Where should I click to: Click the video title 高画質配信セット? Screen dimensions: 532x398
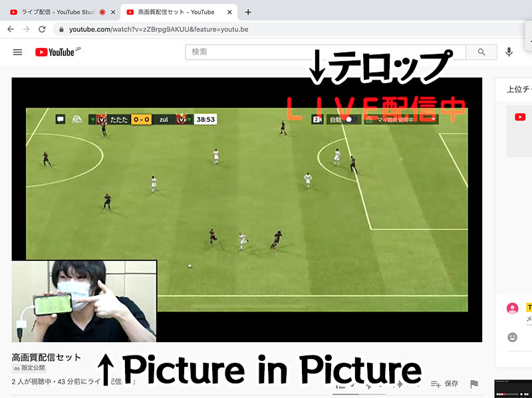[47, 357]
